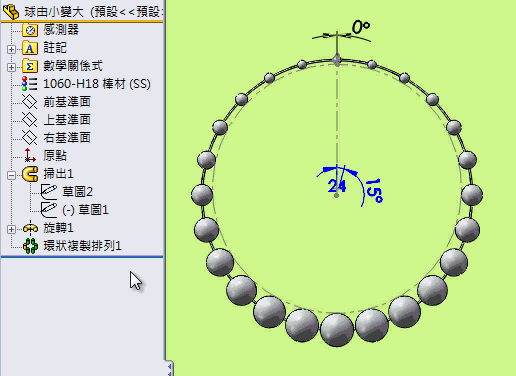Image resolution: width=516 pixels, height=376 pixels.
Task: Click the 註記 annotations folder icon
Action: pos(30,48)
